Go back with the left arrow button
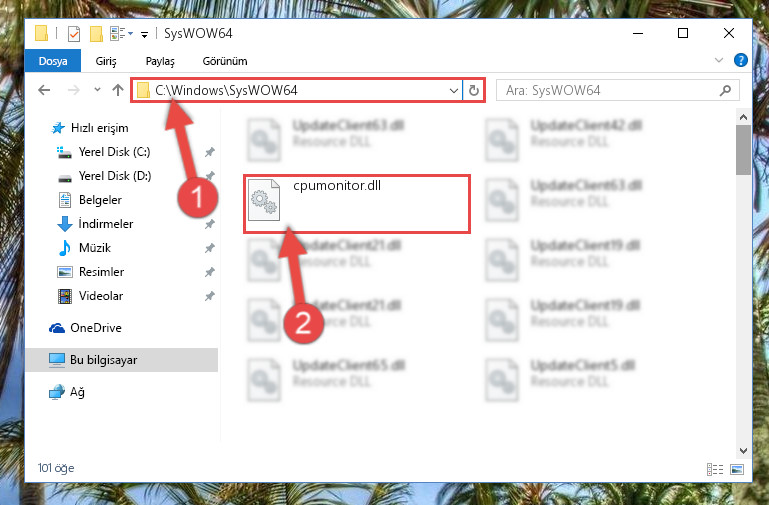Screen dimensions: 769x505 click(44, 90)
